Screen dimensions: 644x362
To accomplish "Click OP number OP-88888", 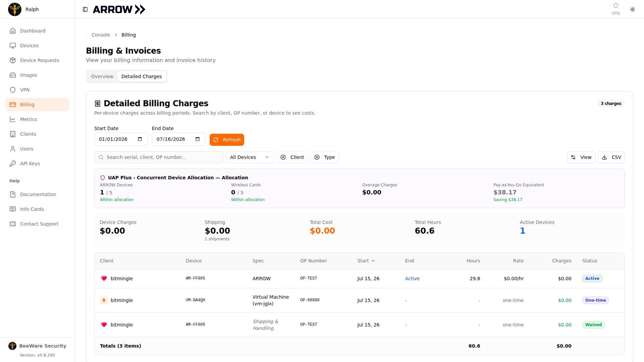I will click(310, 300).
